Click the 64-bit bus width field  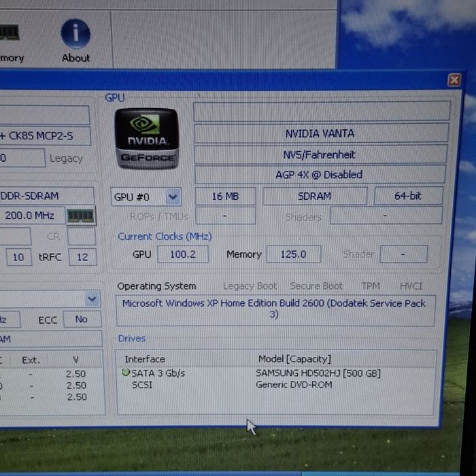click(408, 196)
